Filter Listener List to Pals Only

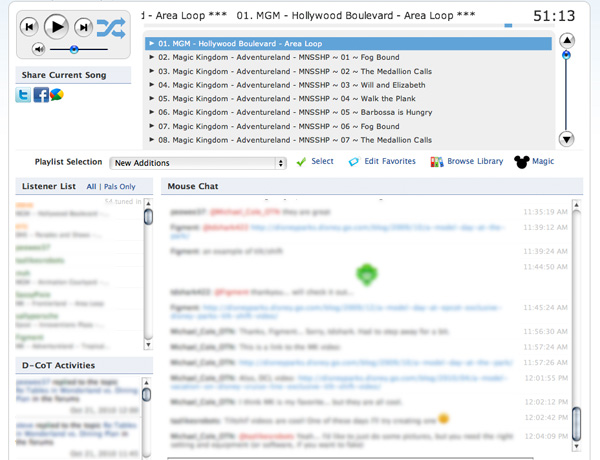120,187
